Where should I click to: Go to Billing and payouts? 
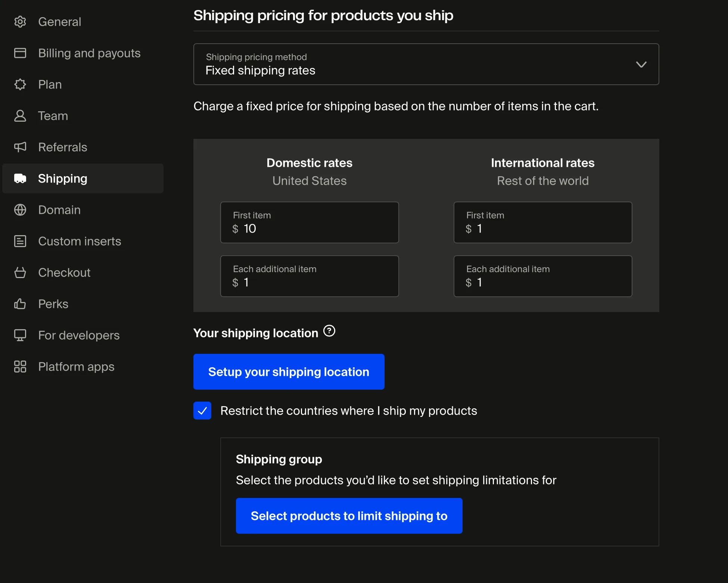click(x=83, y=53)
